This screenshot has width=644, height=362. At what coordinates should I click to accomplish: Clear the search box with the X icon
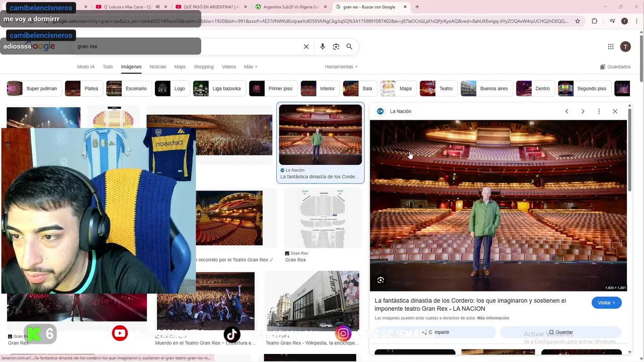pos(306,46)
